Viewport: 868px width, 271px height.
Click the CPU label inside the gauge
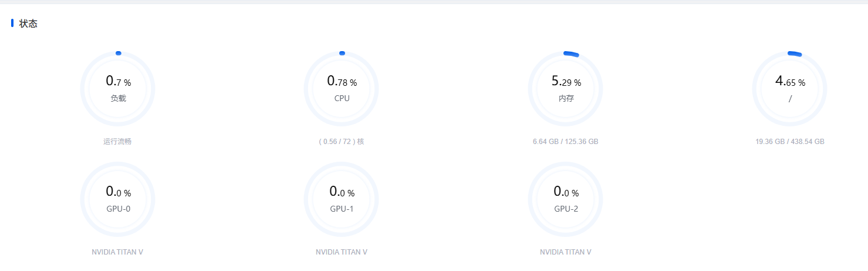[x=342, y=98]
